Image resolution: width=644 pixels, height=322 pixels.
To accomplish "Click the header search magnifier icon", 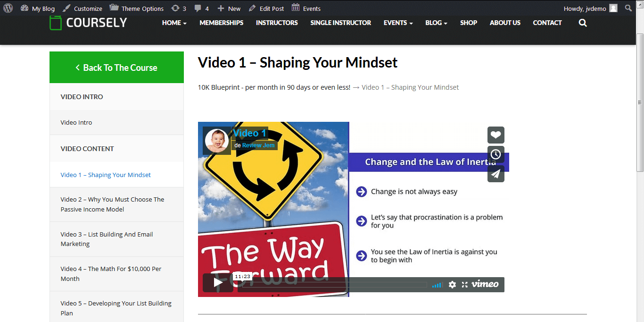I will point(583,23).
